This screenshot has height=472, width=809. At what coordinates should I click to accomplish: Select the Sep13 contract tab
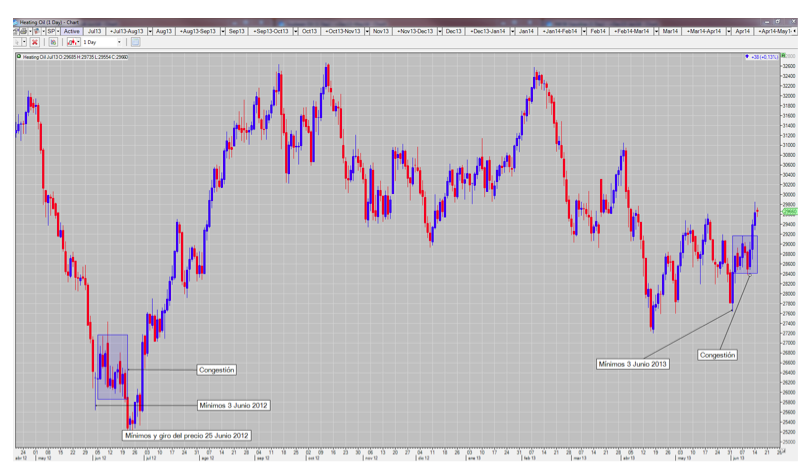click(237, 31)
